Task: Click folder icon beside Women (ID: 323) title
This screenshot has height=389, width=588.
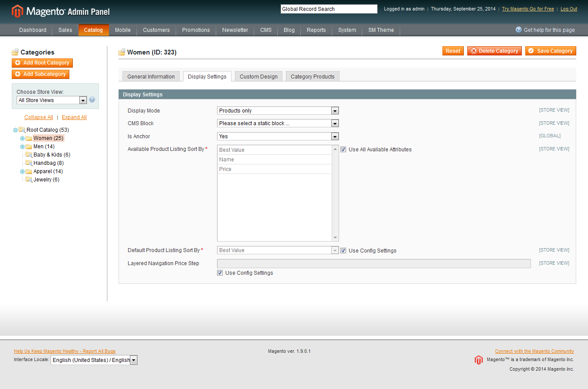Action: tap(122, 52)
